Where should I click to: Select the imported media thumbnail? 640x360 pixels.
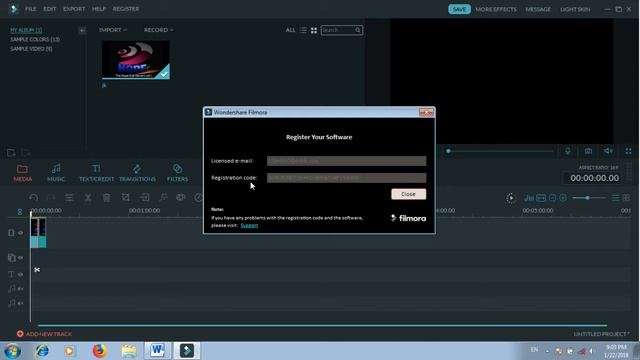[136, 60]
